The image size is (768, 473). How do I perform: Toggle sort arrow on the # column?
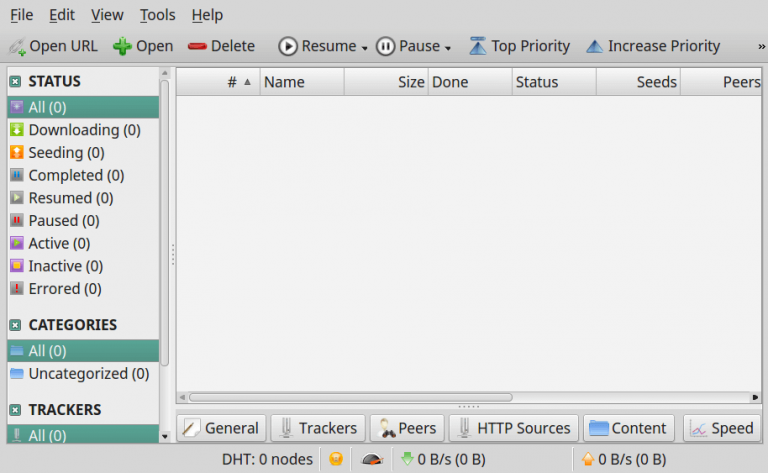tap(247, 82)
